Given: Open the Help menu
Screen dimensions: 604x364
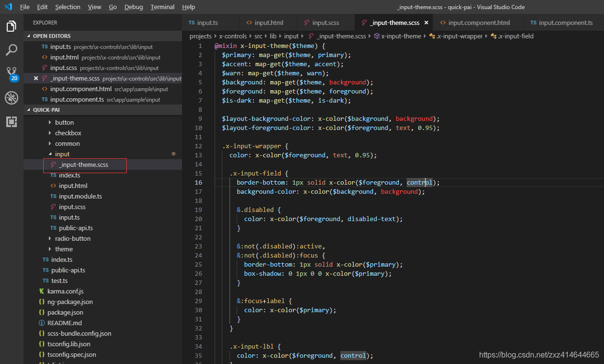Looking at the screenshot, I should click(x=189, y=7).
